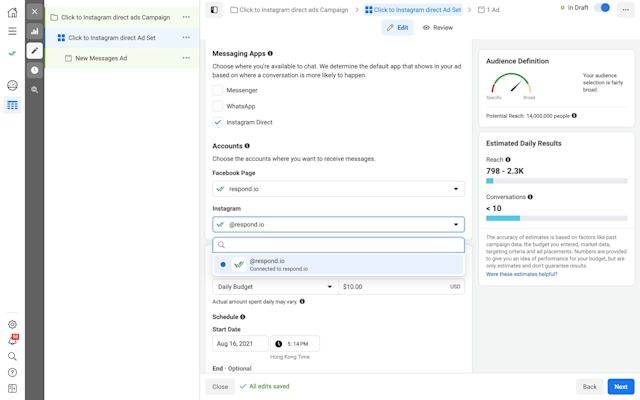Image resolution: width=640 pixels, height=400 pixels.
Task: Click the Reach info icon
Action: 508,160
